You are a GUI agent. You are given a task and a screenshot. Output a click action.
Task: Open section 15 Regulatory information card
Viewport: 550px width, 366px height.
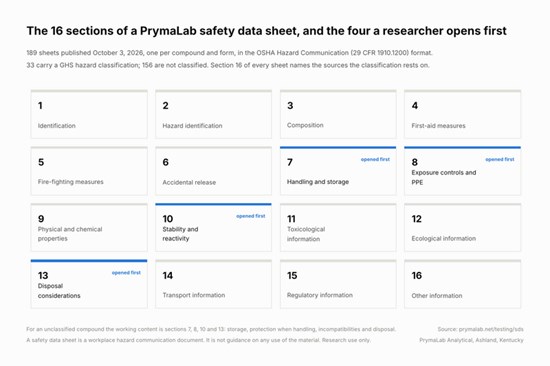pyautogui.click(x=338, y=284)
